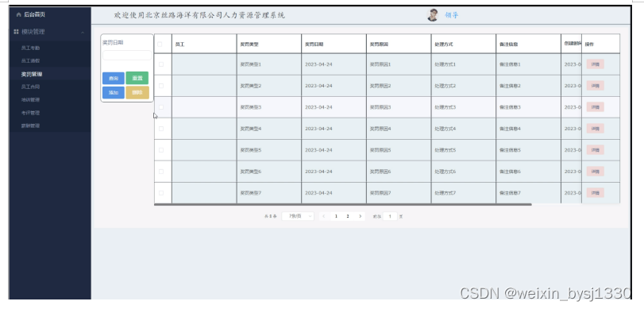This screenshot has width=644, height=309.
Task: Go to previous page with left arrow
Action: (x=324, y=216)
